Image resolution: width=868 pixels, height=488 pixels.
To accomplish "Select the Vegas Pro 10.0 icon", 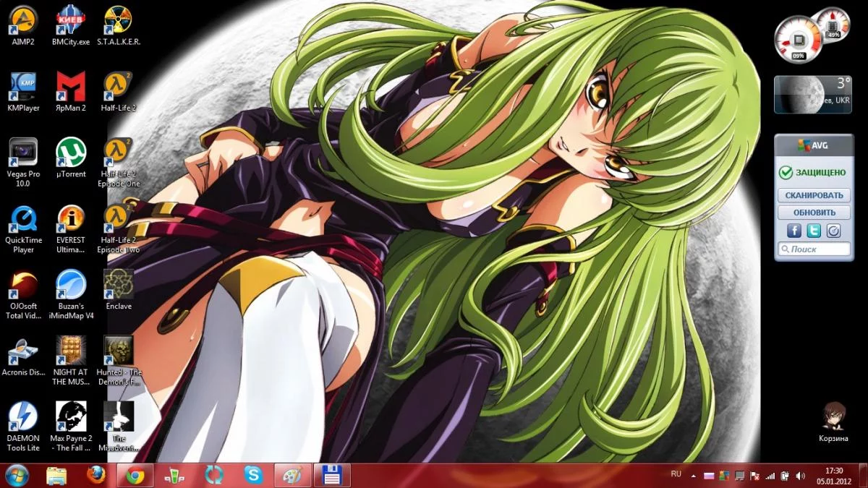I will click(x=23, y=162).
